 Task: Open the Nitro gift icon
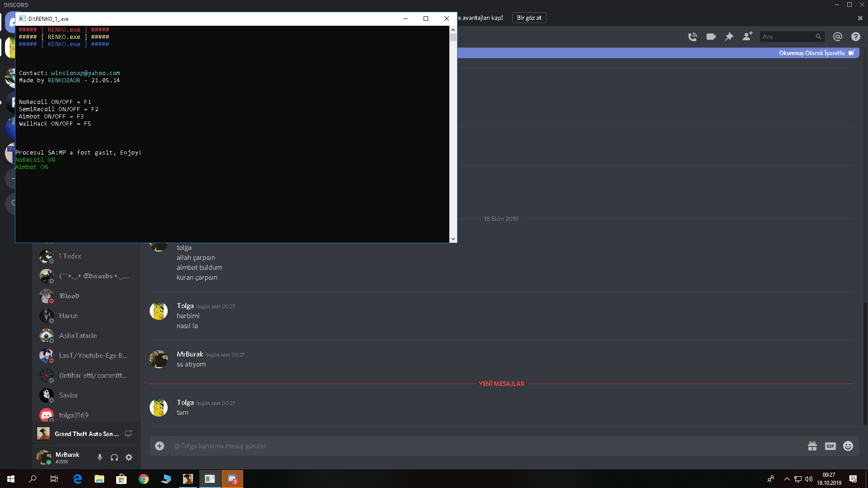pyautogui.click(x=812, y=446)
